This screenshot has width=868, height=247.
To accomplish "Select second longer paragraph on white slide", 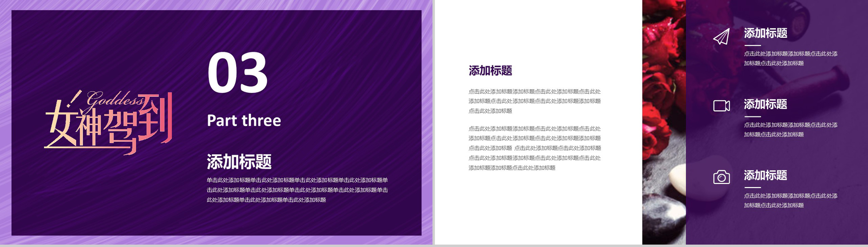I will pos(534,148).
